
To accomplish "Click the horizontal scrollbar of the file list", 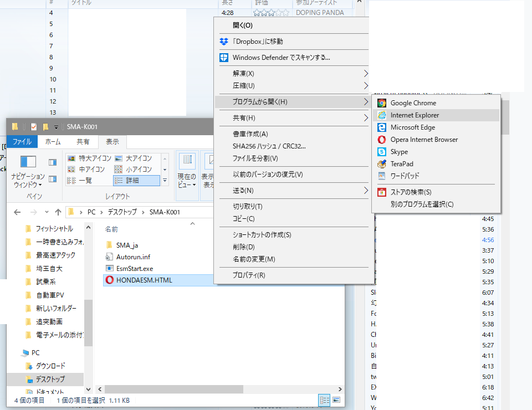I will (x=173, y=389).
